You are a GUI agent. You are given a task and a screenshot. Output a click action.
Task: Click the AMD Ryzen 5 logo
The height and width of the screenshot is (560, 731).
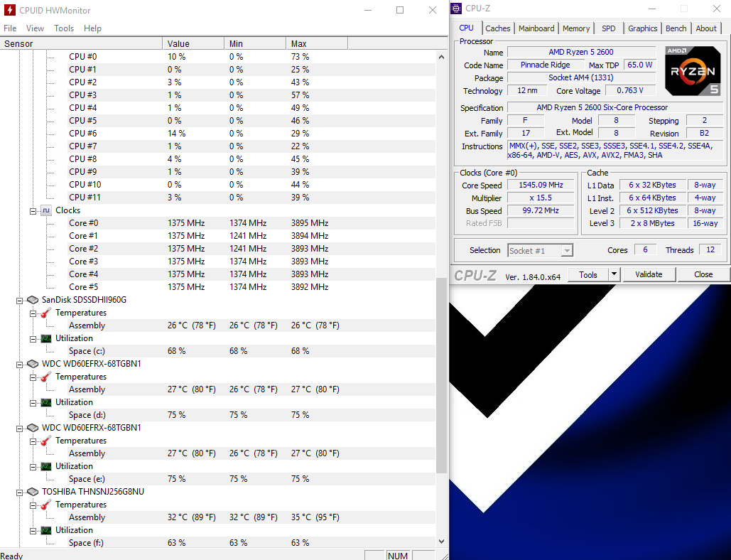[693, 71]
